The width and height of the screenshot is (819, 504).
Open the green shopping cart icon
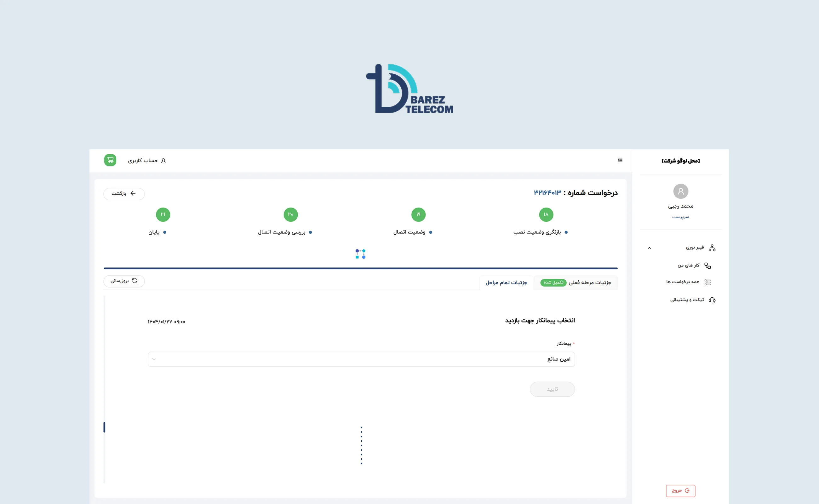point(110,160)
